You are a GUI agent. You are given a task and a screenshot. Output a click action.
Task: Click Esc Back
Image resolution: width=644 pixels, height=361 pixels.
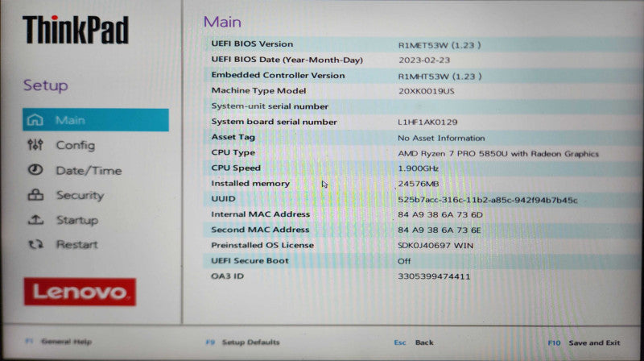pyautogui.click(x=414, y=342)
